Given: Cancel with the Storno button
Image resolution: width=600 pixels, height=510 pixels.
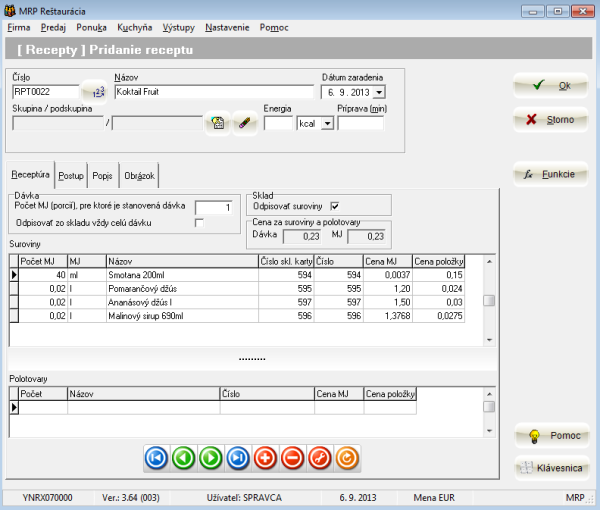Looking at the screenshot, I should [551, 119].
